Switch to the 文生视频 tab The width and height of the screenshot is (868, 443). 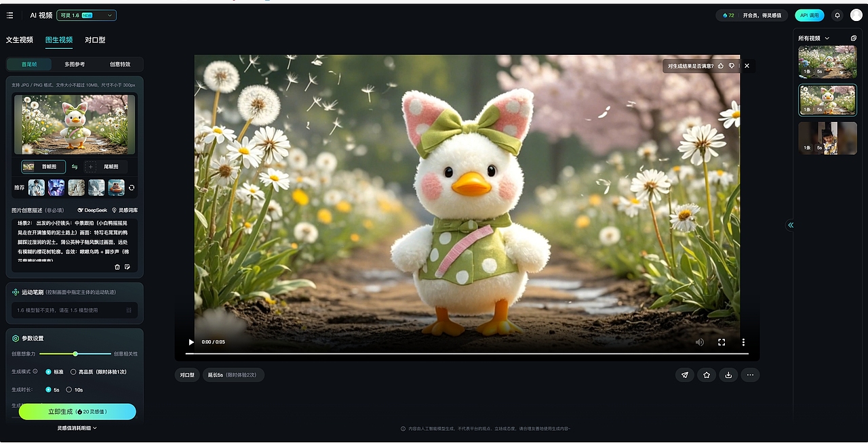pos(20,40)
